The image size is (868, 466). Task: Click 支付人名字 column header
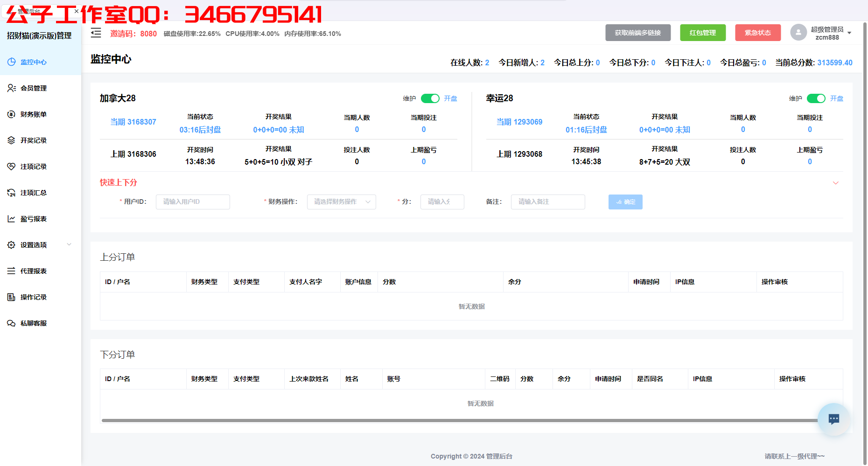[306, 282]
